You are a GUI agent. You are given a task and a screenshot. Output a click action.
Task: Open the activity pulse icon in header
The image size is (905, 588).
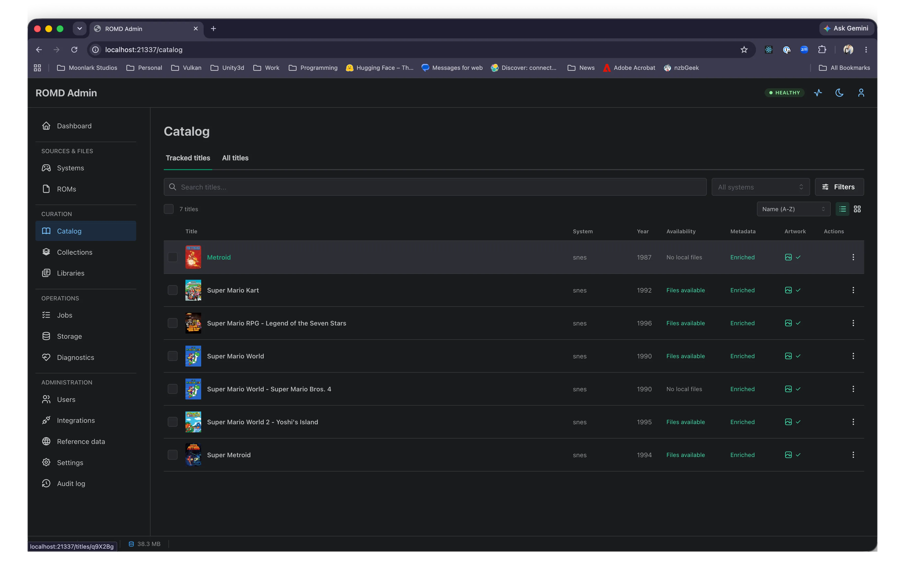[817, 93]
